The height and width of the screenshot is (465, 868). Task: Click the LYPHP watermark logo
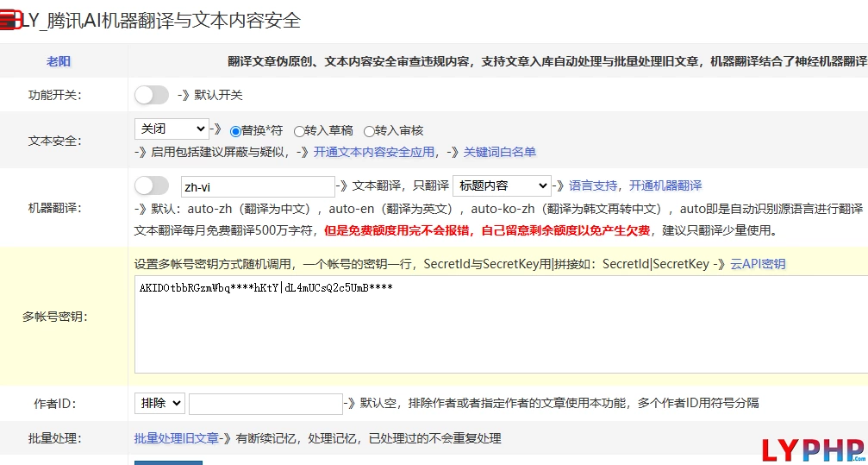point(813,449)
